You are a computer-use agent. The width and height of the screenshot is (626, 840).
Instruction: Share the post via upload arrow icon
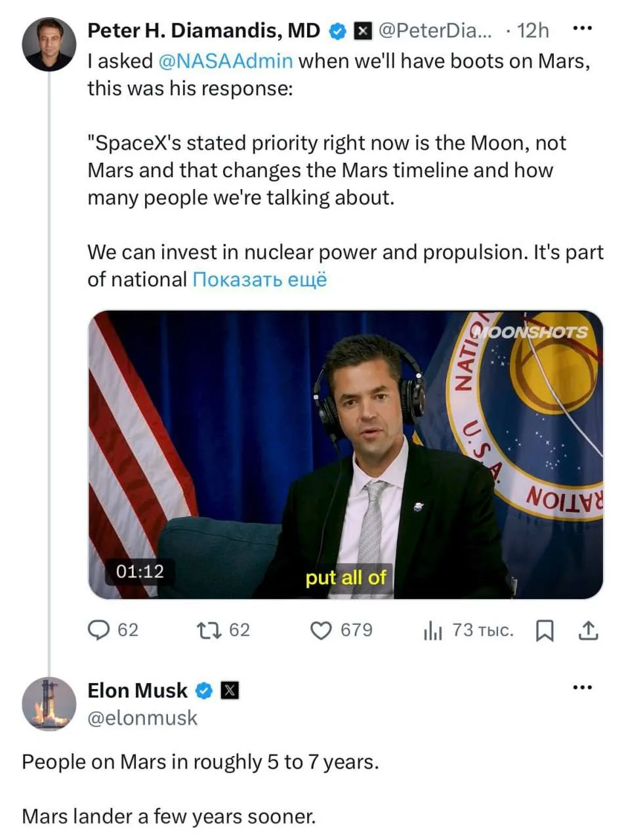(589, 630)
